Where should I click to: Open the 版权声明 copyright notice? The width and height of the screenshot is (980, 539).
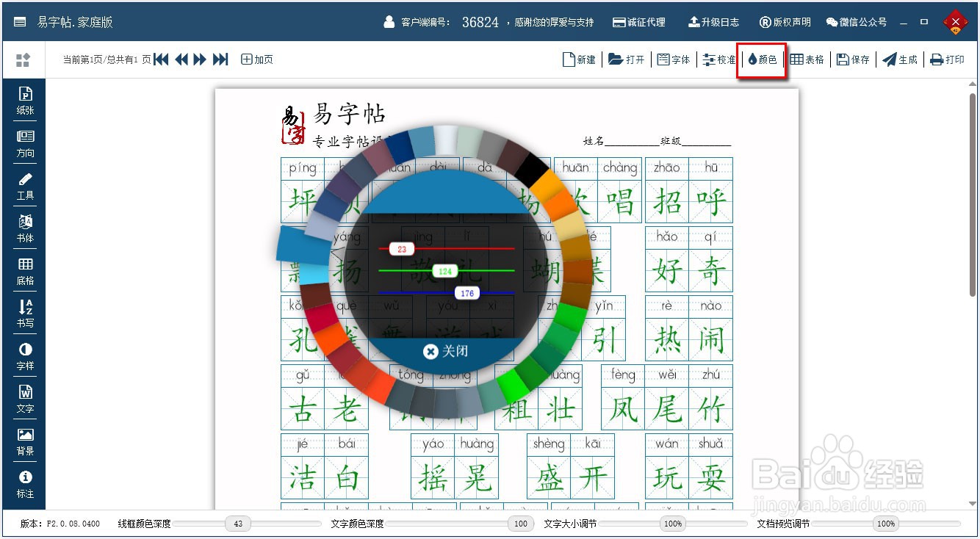click(785, 22)
